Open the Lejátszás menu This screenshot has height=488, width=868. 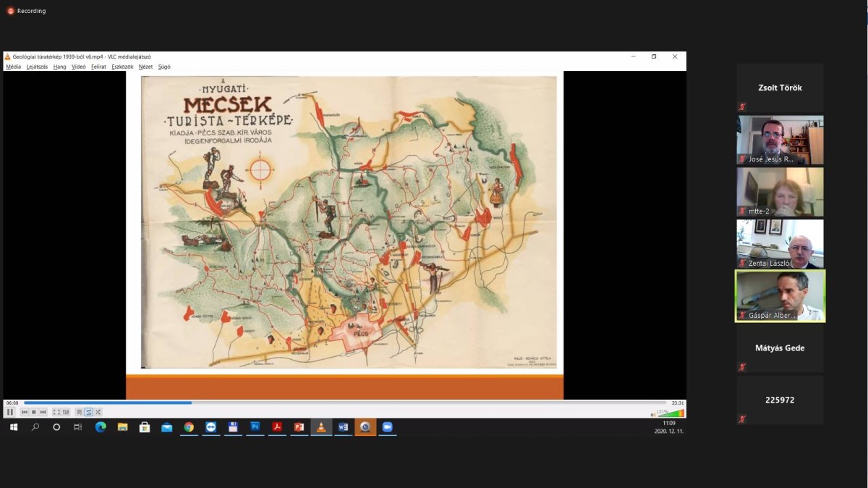37,67
